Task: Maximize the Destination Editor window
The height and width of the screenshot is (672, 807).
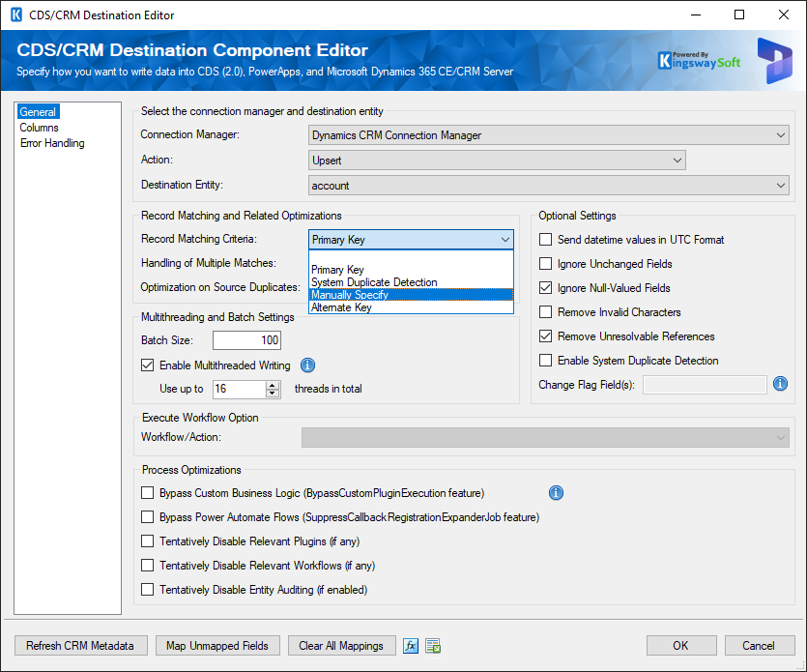Action: pyautogui.click(x=739, y=15)
